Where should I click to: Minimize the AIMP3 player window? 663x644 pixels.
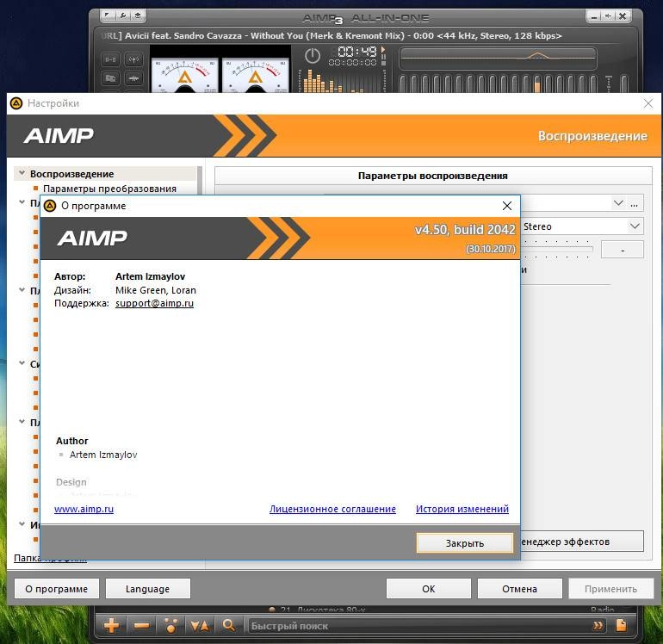coord(594,16)
